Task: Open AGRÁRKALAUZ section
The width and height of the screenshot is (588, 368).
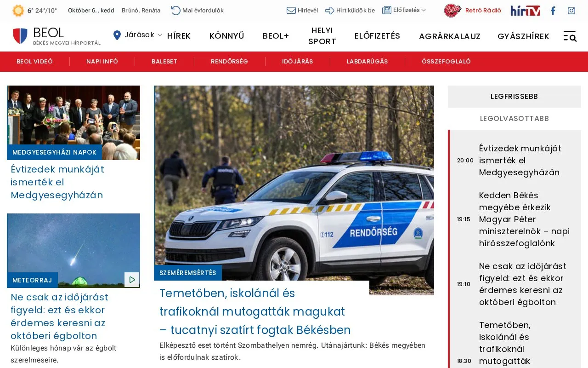Action: (450, 36)
